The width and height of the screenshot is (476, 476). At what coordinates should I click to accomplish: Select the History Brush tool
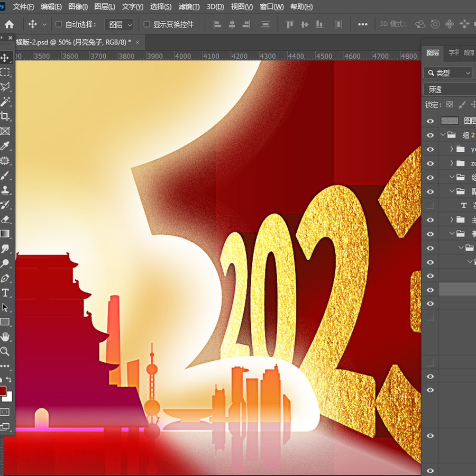click(5, 205)
